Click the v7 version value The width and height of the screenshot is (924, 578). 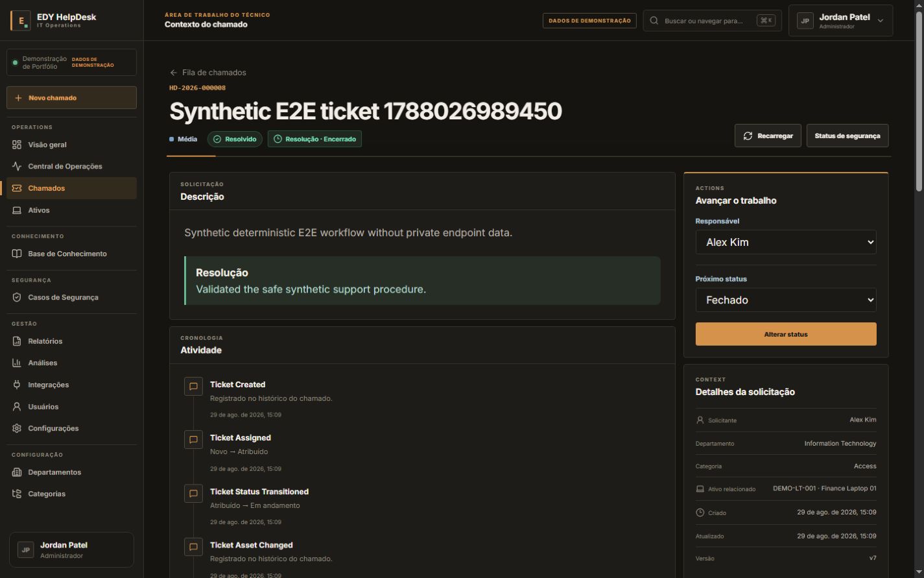[873, 558]
